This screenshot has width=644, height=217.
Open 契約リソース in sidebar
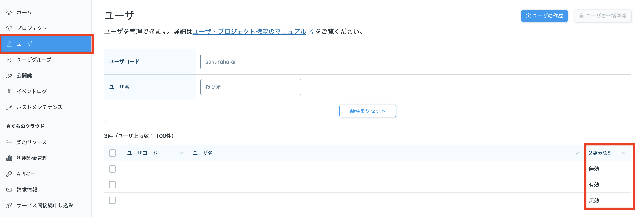click(46, 142)
